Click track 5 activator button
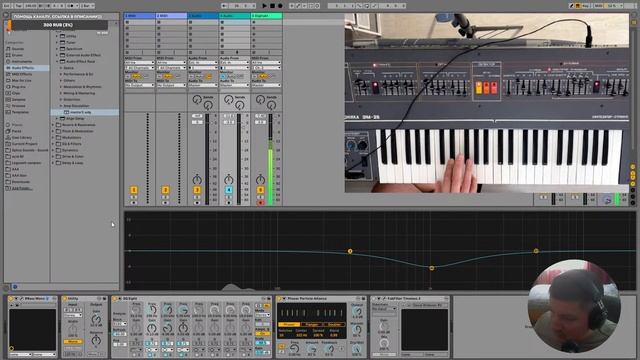Image resolution: width=640 pixels, height=360 pixels. pyautogui.click(x=260, y=190)
